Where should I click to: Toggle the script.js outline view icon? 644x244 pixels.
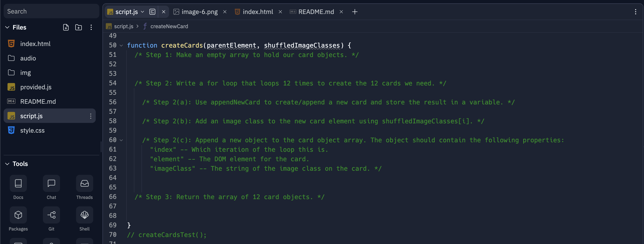click(x=152, y=12)
